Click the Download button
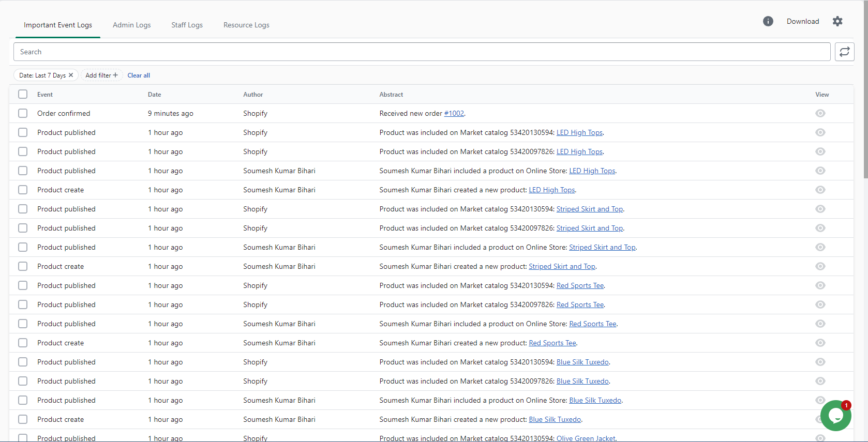This screenshot has height=442, width=868. coord(803,21)
